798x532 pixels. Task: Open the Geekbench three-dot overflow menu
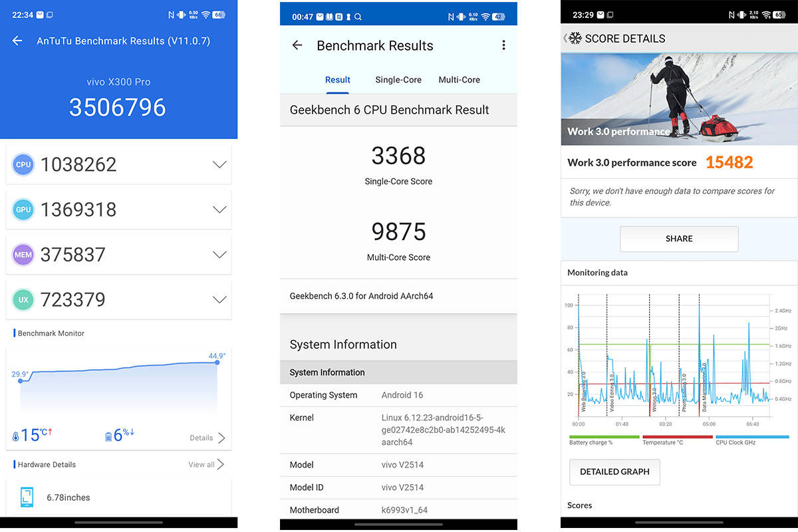pyautogui.click(x=503, y=45)
